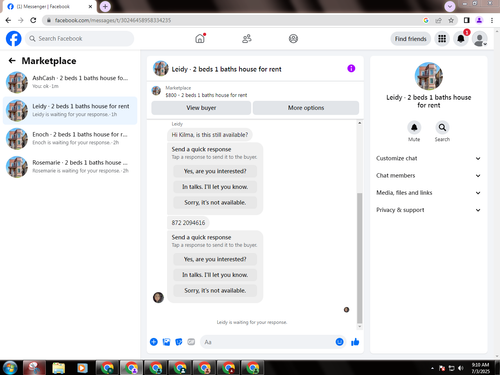Go back in browser history
500x375 pixels.
point(8,20)
